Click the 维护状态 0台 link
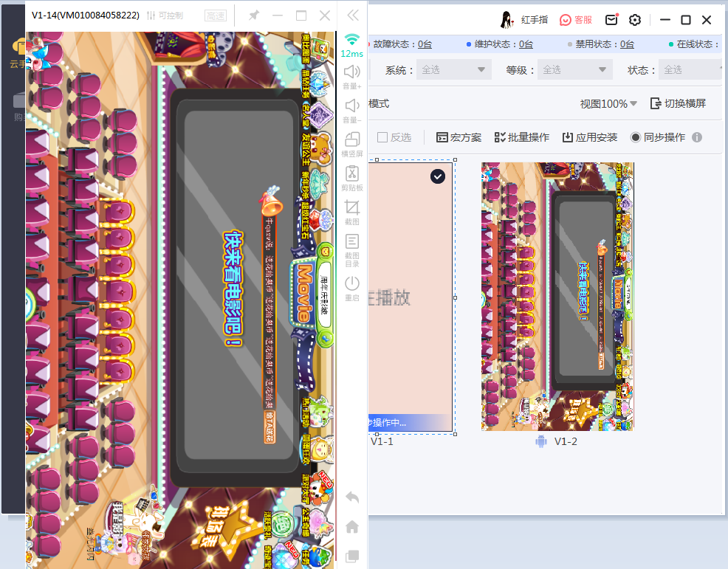This screenshot has height=569, width=728. 526,44
